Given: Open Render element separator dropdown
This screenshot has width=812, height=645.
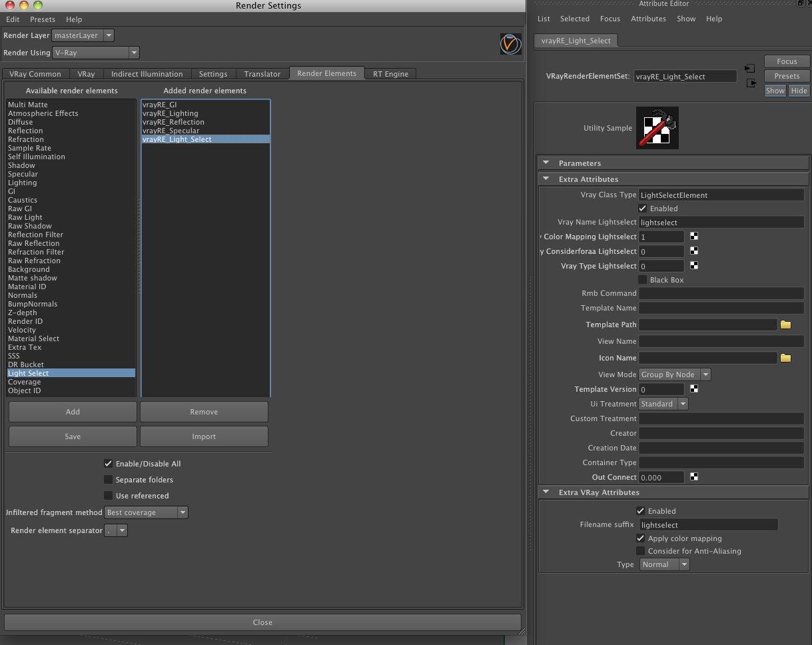Looking at the screenshot, I should pyautogui.click(x=116, y=531).
